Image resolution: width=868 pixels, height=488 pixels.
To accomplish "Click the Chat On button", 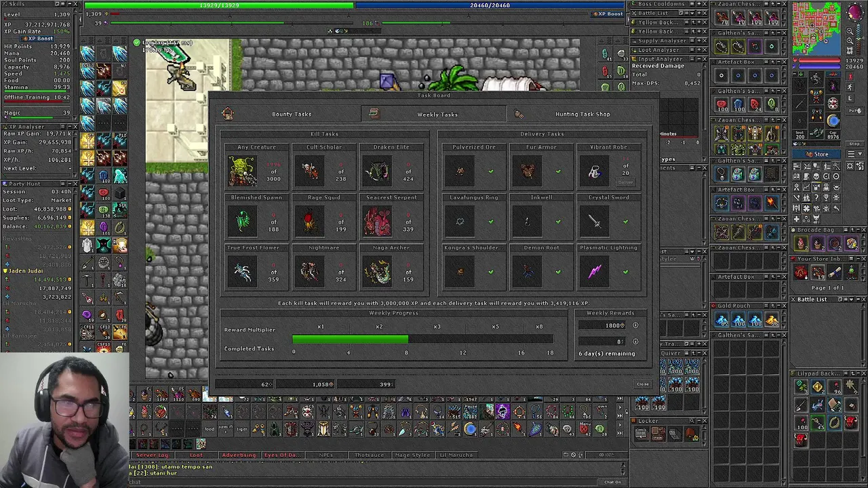I will (612, 482).
